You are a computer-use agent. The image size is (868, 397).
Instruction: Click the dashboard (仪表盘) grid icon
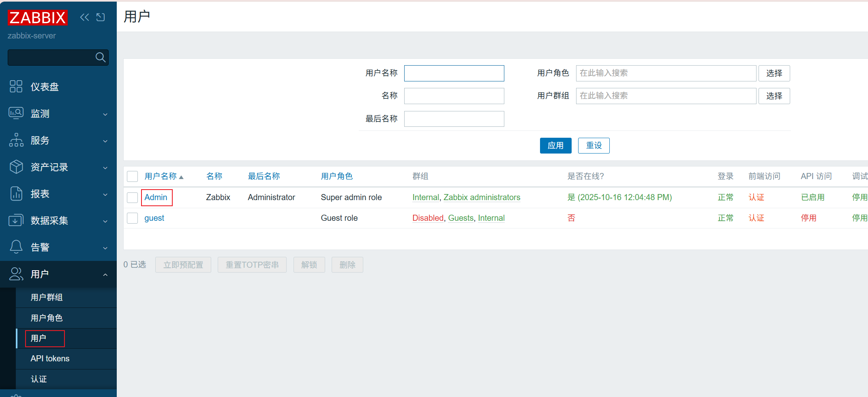click(16, 86)
